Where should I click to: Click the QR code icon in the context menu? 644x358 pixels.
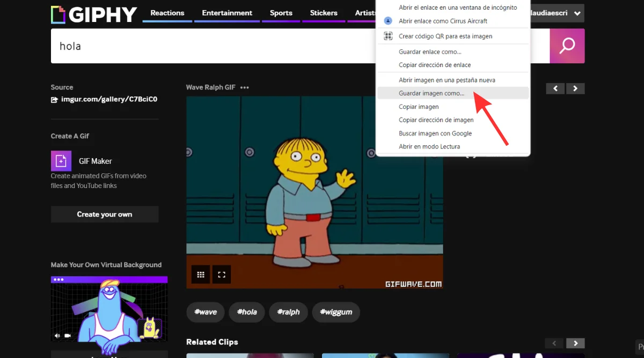388,36
